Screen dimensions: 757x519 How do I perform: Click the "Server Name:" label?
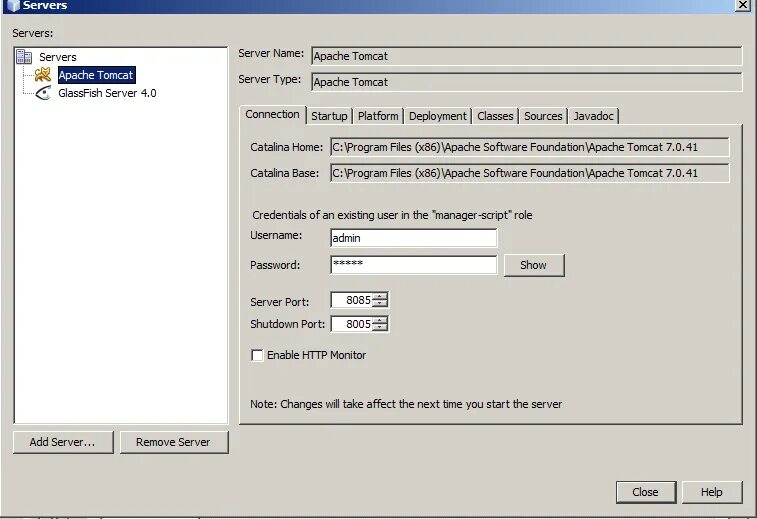(x=271, y=54)
